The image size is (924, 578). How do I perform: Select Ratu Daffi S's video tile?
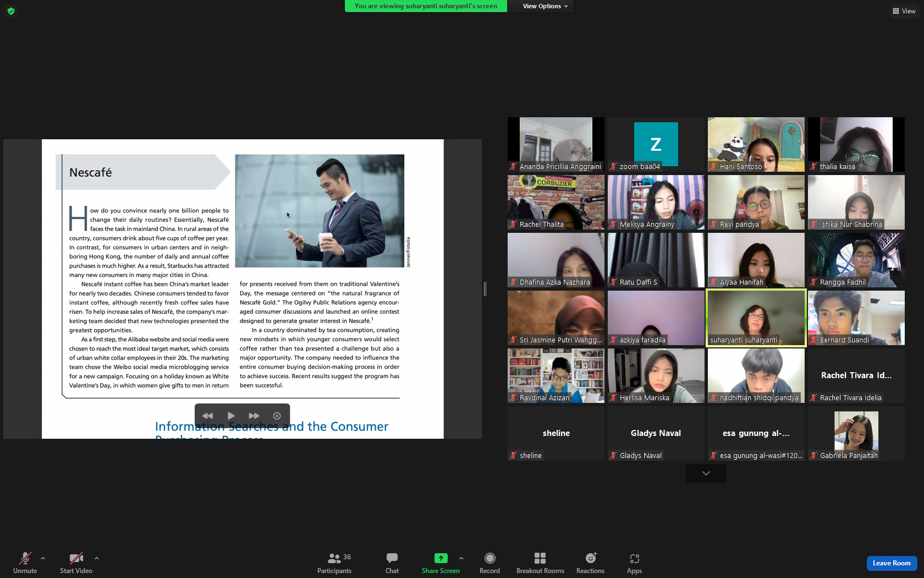click(x=656, y=260)
